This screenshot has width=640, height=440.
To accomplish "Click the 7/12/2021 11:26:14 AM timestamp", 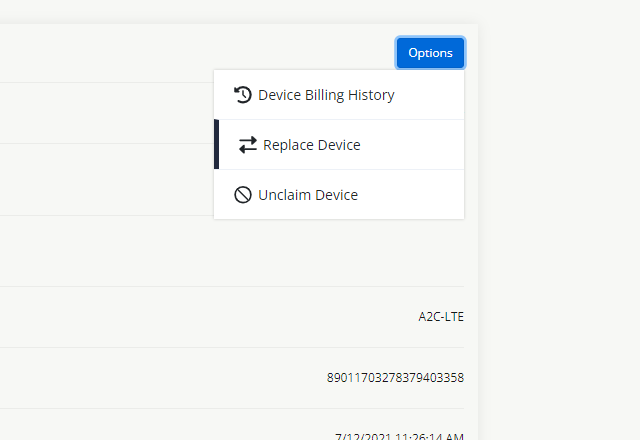I will (x=399, y=436).
